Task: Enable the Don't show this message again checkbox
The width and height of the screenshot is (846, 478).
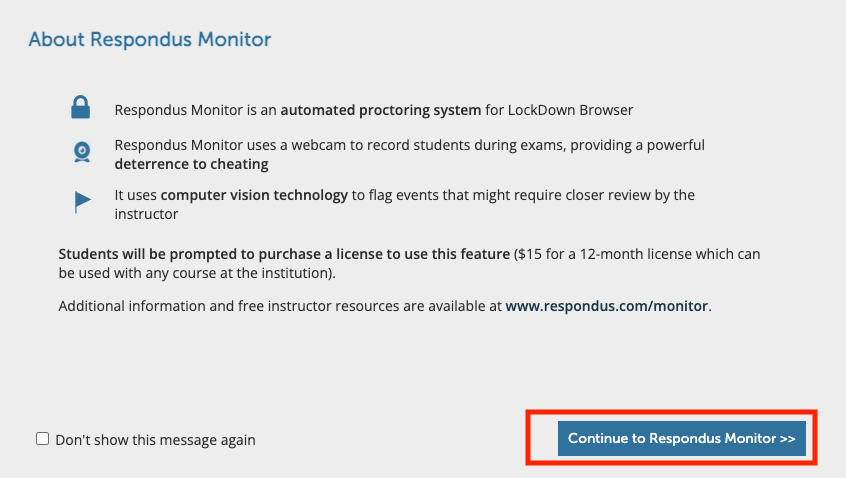Action: tap(43, 439)
